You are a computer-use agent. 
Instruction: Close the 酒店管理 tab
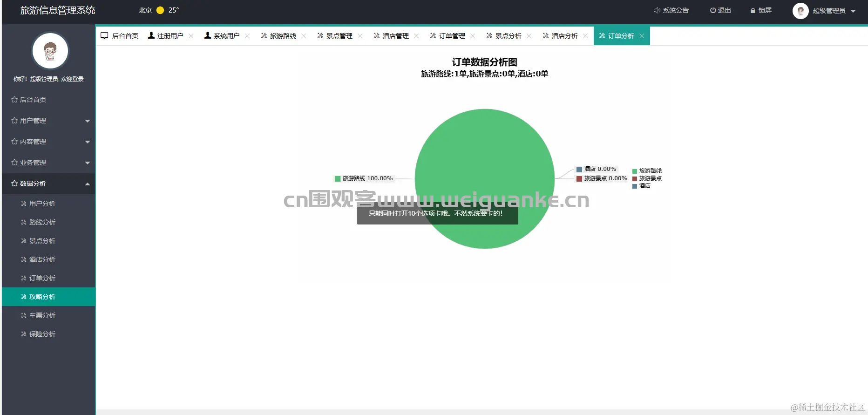pos(416,36)
